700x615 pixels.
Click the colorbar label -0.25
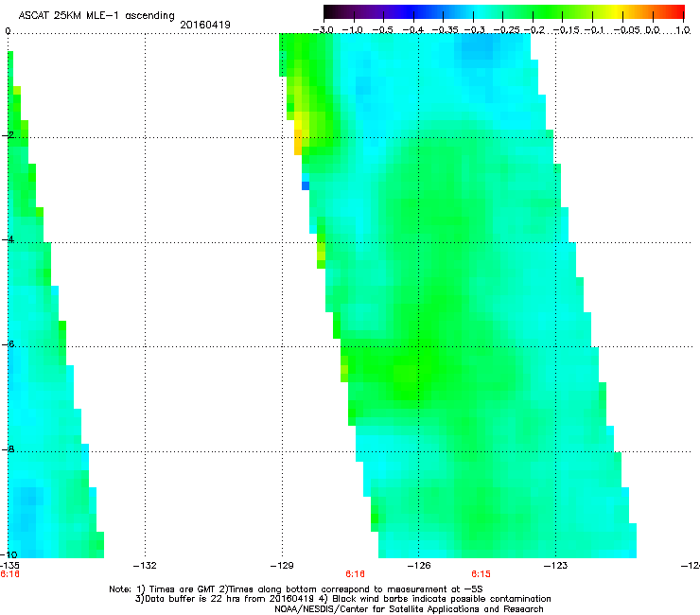tap(507, 30)
